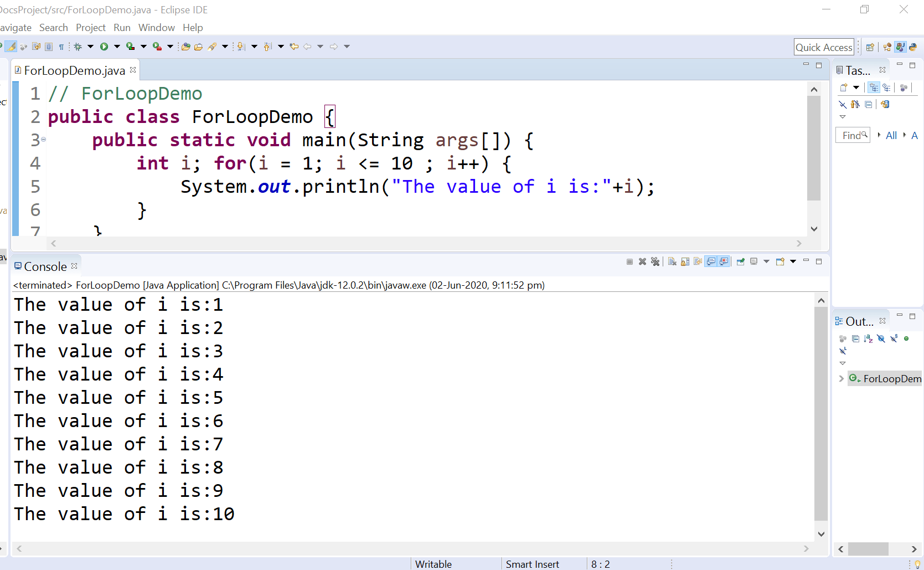Viewport: 924px width, 570px height.
Task: Remove all terminated launches with double-X icon
Action: pos(655,261)
